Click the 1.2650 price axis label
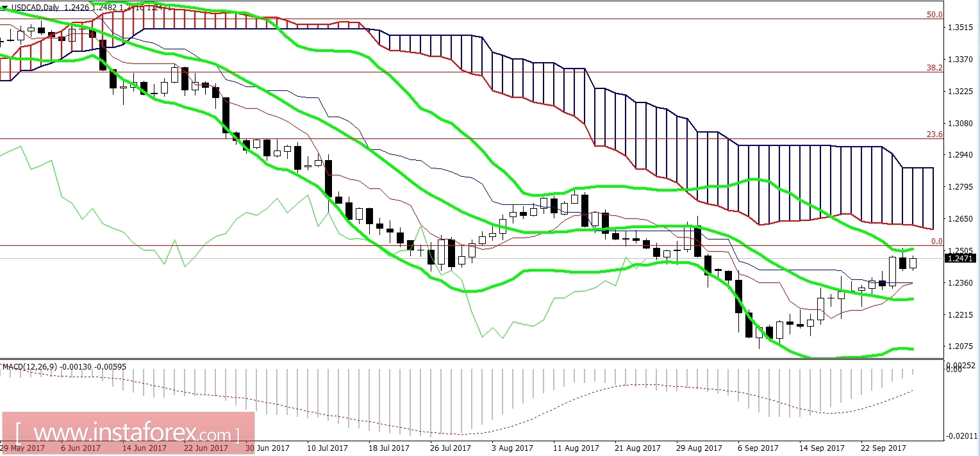 [961, 219]
